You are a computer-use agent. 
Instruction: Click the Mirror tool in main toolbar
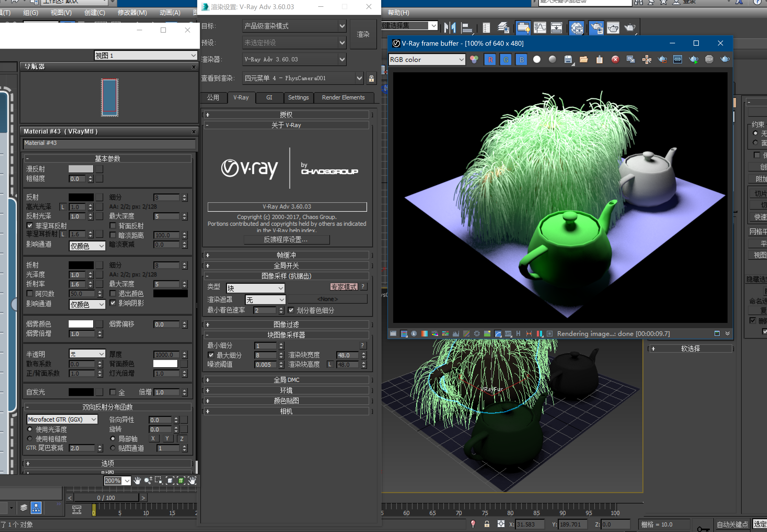click(450, 28)
